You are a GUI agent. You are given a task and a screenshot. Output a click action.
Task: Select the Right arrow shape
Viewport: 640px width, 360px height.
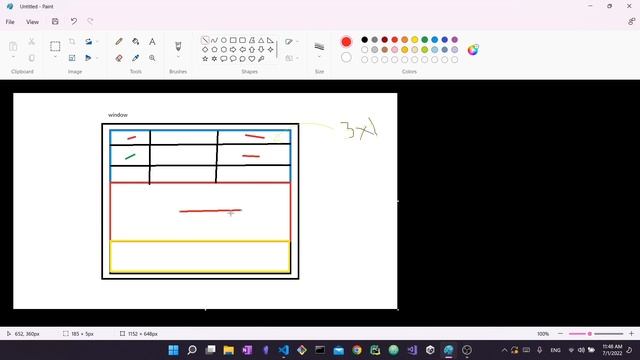click(233, 49)
